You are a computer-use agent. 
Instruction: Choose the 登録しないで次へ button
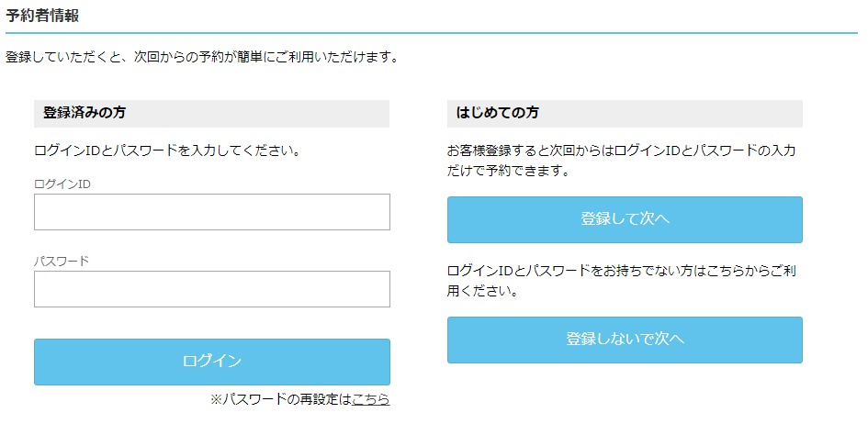[x=625, y=340]
